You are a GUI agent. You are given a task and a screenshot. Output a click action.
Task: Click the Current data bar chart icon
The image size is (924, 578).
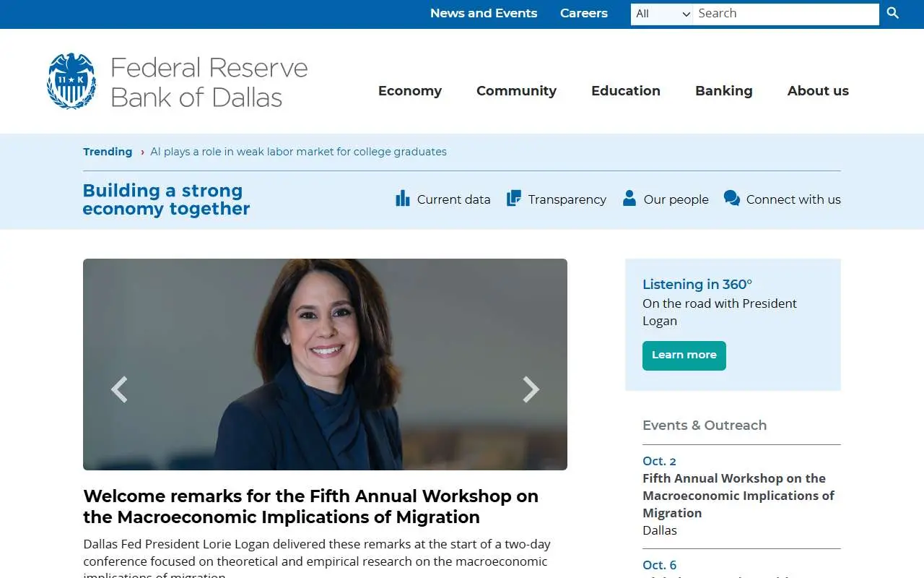[x=403, y=198]
